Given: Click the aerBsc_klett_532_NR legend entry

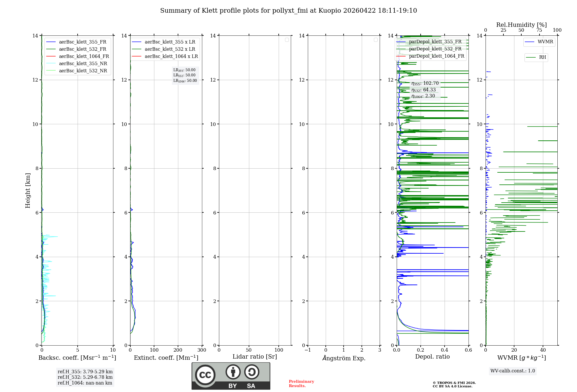Looking at the screenshot, I should tap(83, 71).
